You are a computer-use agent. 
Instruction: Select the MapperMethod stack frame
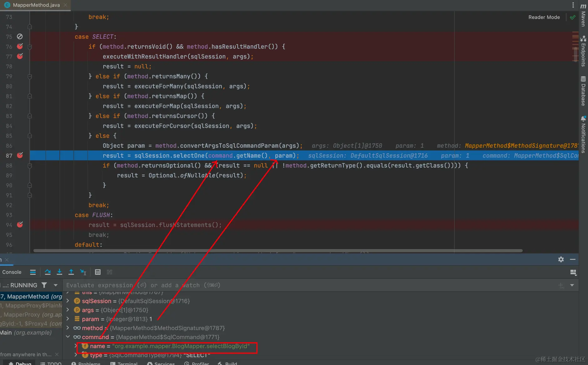tap(31, 297)
